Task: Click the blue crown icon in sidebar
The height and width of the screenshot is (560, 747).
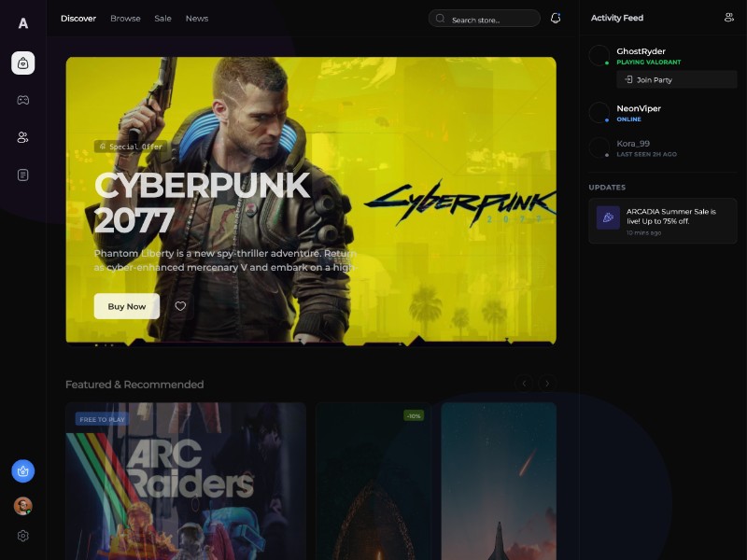Action: pos(23,471)
